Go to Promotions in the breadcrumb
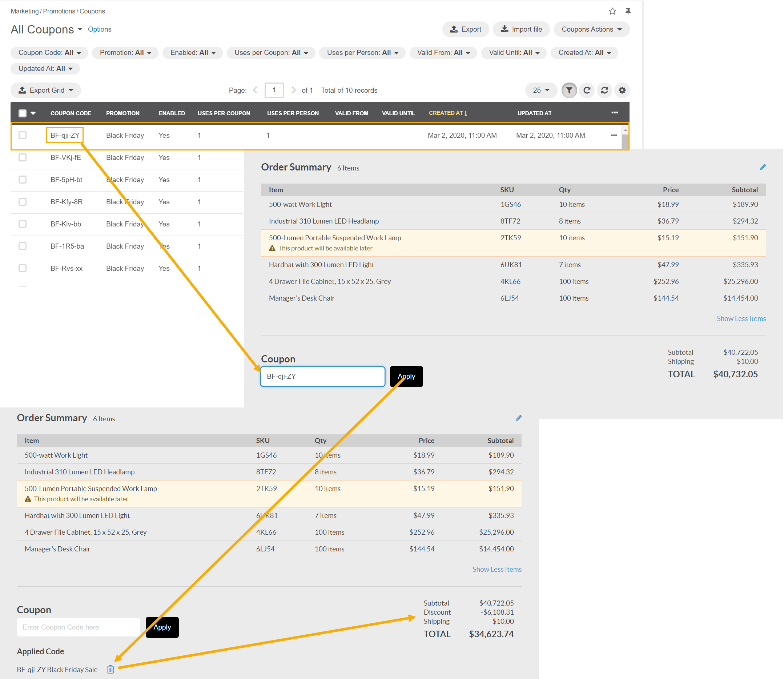The image size is (784, 679). point(59,11)
